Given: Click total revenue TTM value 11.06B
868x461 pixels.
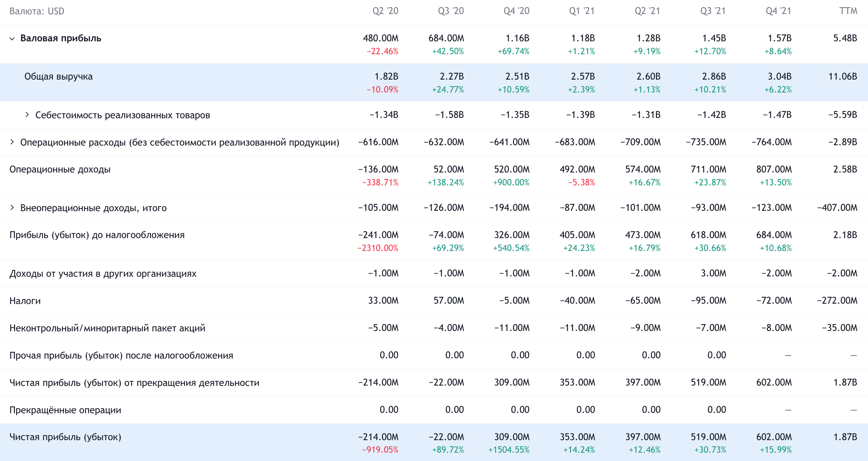Looking at the screenshot, I should tap(843, 77).
